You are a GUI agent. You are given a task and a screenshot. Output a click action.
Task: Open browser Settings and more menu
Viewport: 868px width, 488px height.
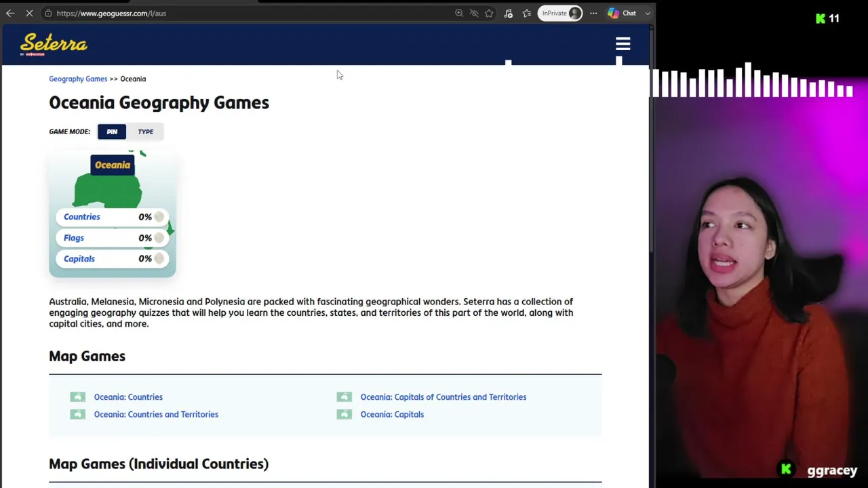click(593, 13)
